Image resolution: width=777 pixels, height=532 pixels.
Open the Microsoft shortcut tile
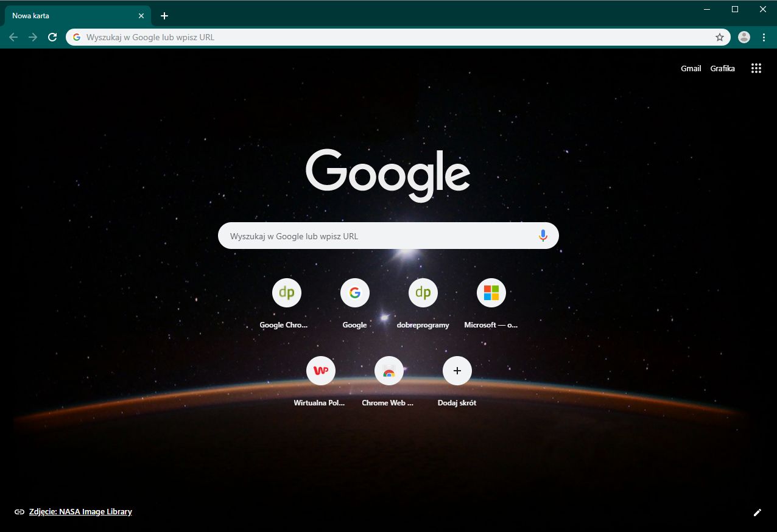pyautogui.click(x=491, y=304)
